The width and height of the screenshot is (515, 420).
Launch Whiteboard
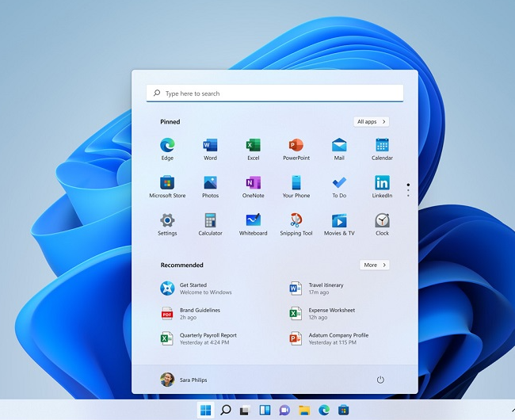click(254, 224)
